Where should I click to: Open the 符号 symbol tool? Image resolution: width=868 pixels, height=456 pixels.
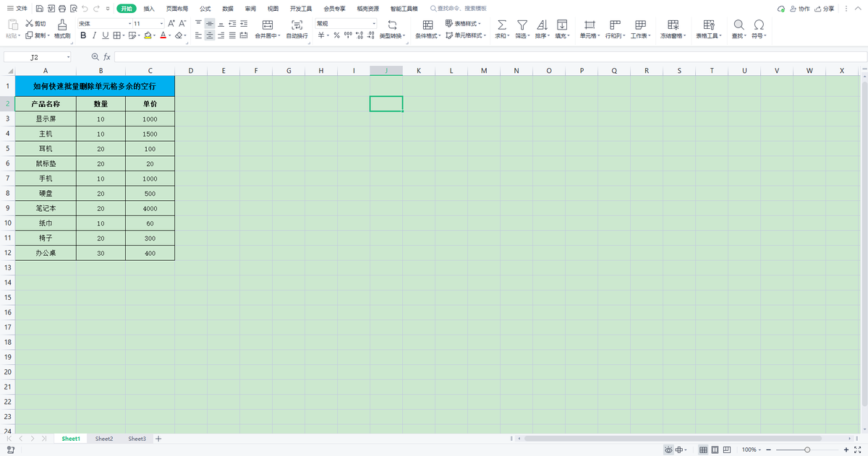coord(759,29)
